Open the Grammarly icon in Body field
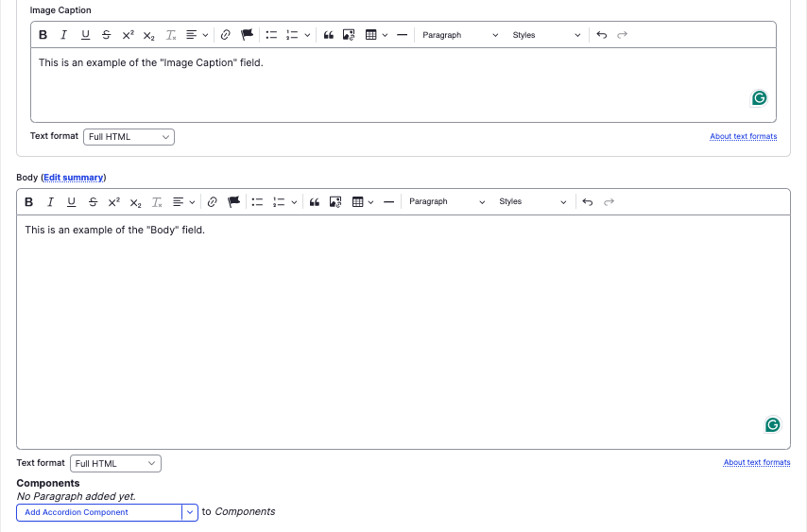The image size is (807, 532). 772,425
